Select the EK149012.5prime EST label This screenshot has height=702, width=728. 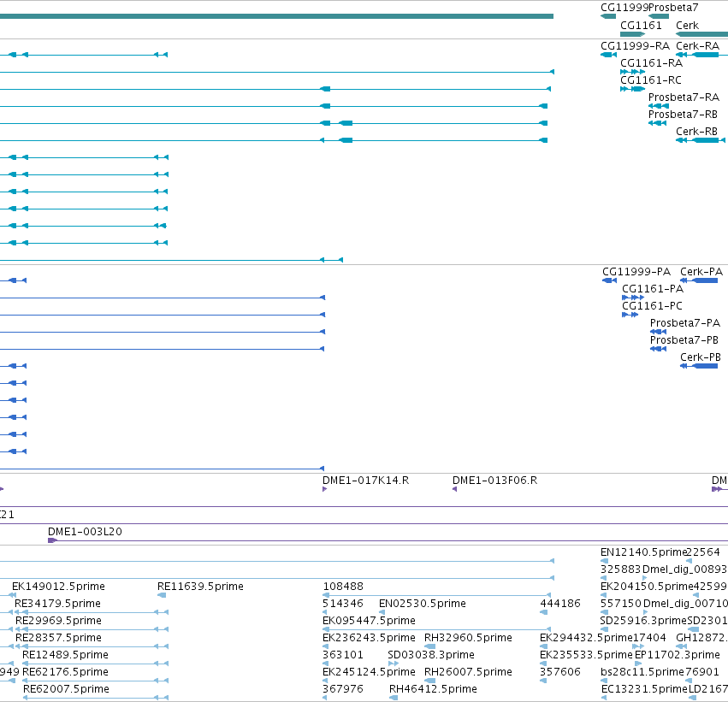tap(58, 587)
